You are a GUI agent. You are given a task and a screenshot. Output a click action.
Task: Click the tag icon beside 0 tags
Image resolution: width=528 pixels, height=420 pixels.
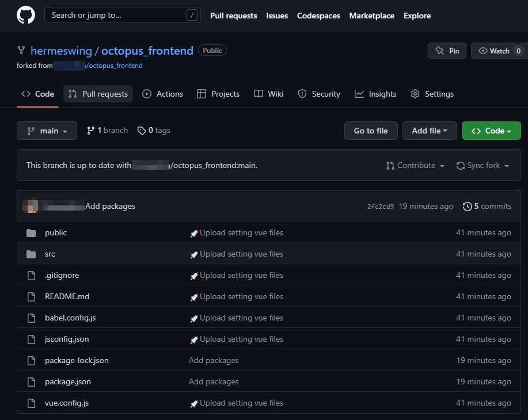(142, 131)
